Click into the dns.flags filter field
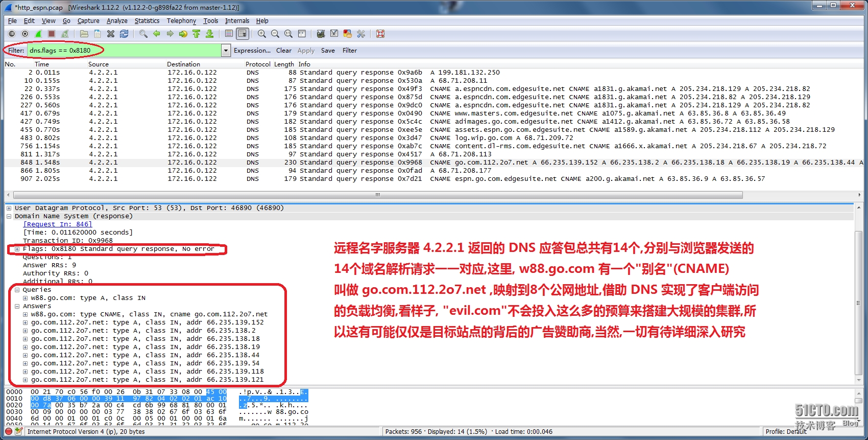 [x=124, y=50]
